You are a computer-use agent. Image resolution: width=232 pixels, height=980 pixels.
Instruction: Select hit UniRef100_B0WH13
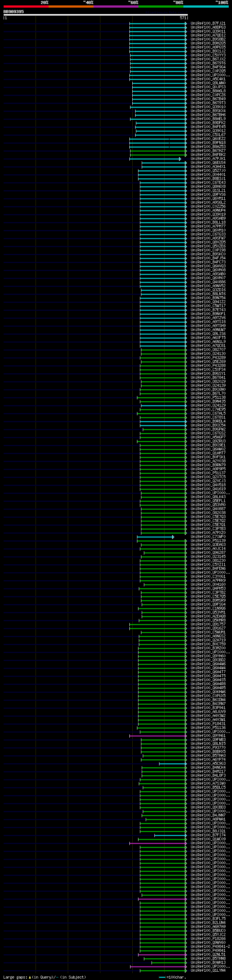click(208, 963)
